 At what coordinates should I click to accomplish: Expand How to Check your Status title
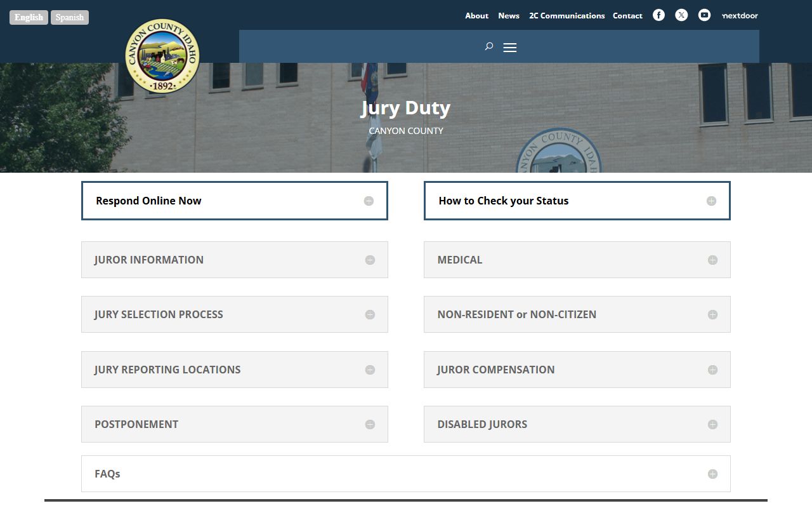coord(504,201)
